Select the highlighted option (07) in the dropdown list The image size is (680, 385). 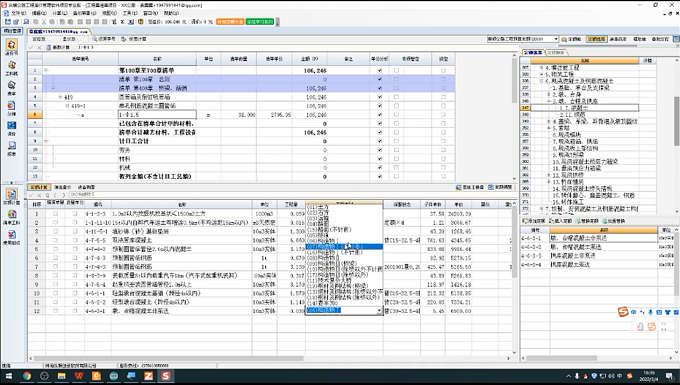tap(344, 246)
